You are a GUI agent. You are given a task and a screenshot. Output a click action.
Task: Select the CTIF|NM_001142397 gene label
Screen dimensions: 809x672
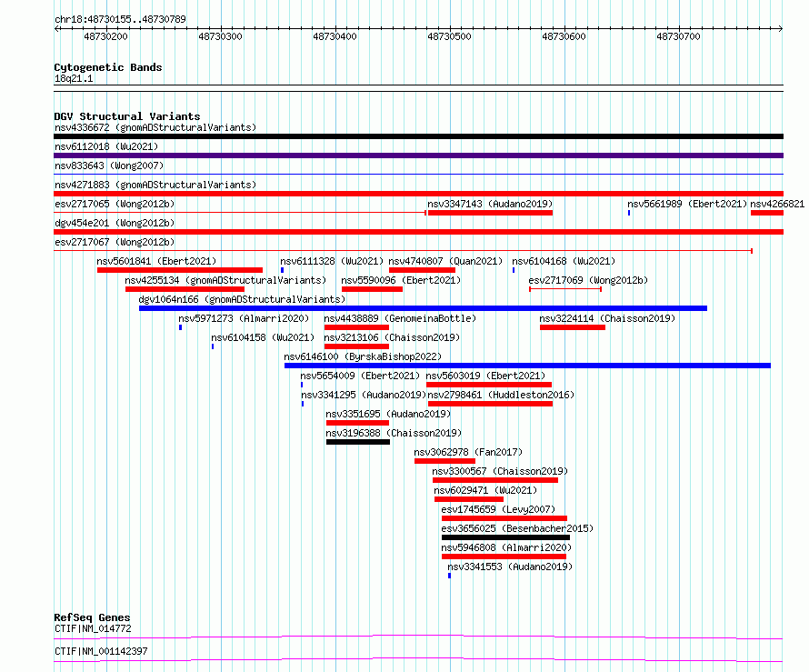pyautogui.click(x=101, y=651)
